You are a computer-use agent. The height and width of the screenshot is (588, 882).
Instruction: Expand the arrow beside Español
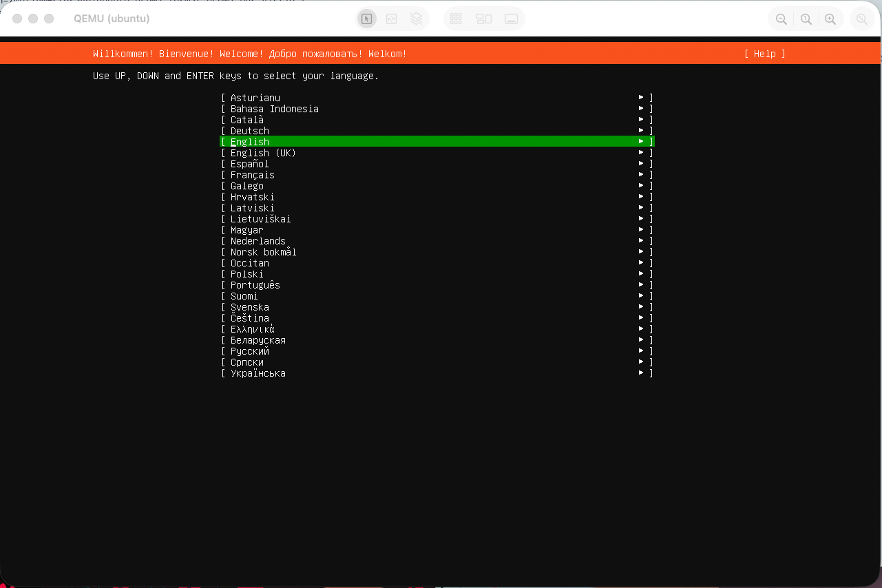pyautogui.click(x=641, y=164)
